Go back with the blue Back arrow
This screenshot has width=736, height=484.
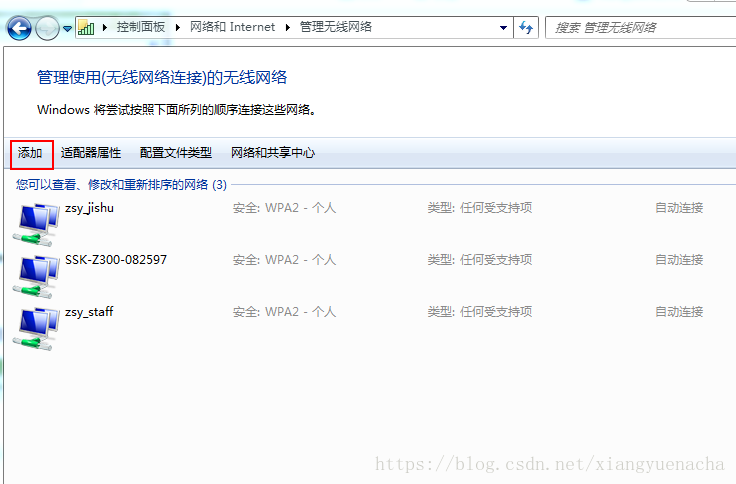click(x=19, y=28)
